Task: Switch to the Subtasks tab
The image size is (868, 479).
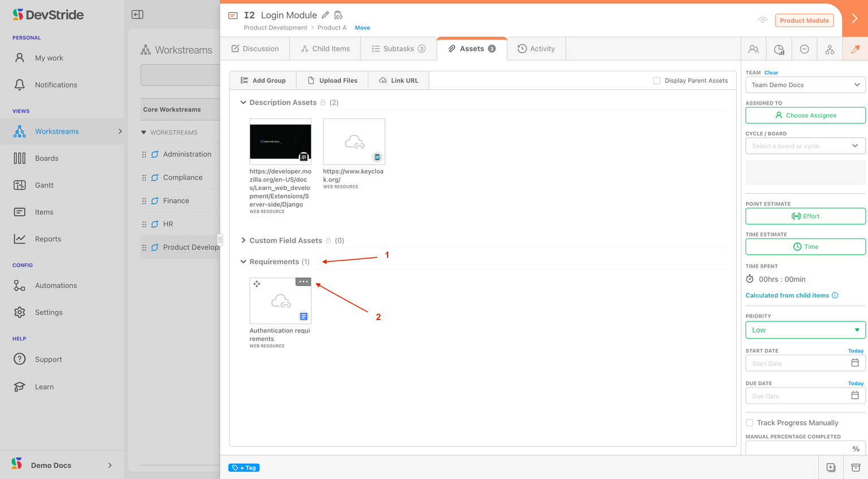Action: tap(398, 49)
